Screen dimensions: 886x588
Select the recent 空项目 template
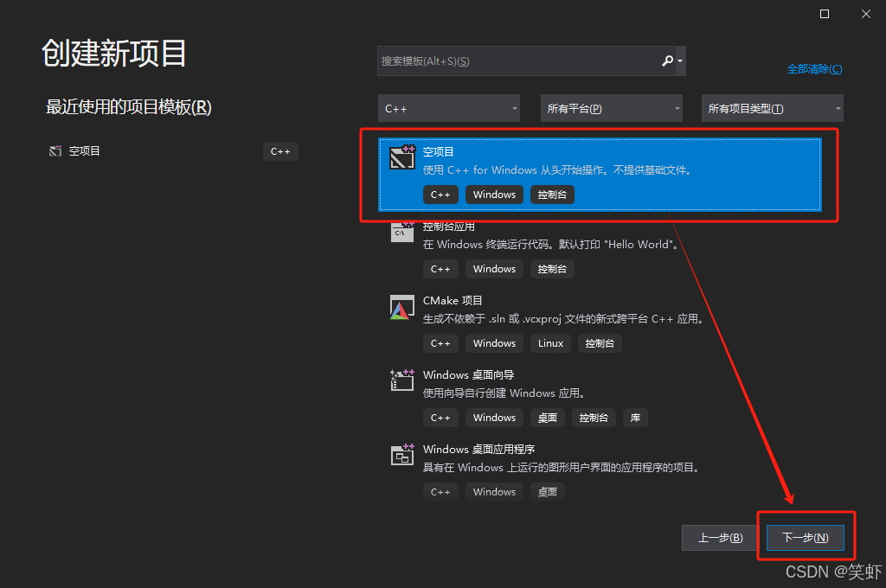pos(173,150)
